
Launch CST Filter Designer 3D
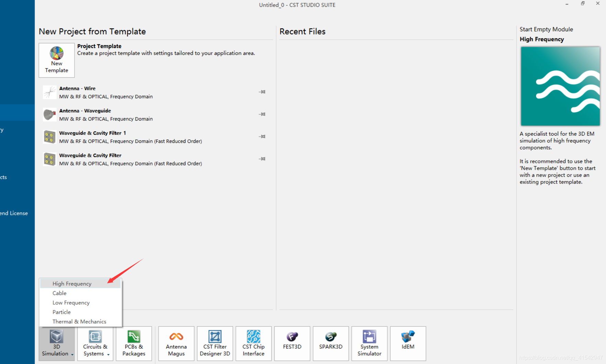pyautogui.click(x=215, y=343)
